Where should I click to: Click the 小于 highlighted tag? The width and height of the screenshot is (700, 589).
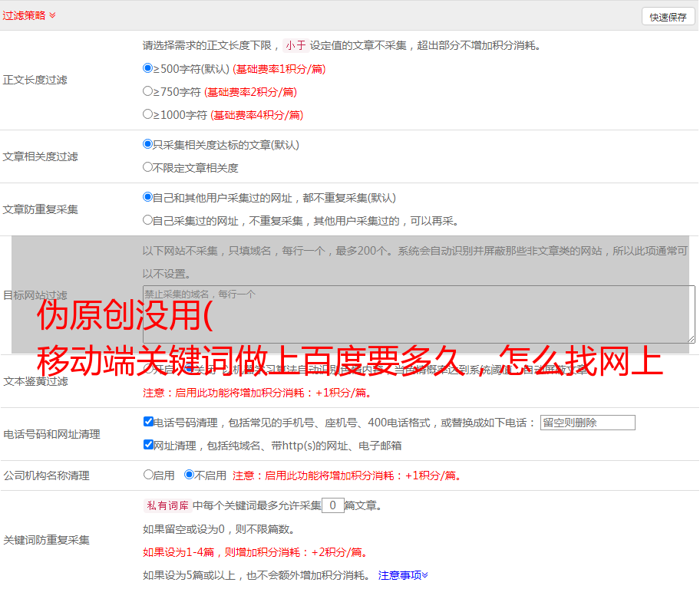[x=296, y=45]
